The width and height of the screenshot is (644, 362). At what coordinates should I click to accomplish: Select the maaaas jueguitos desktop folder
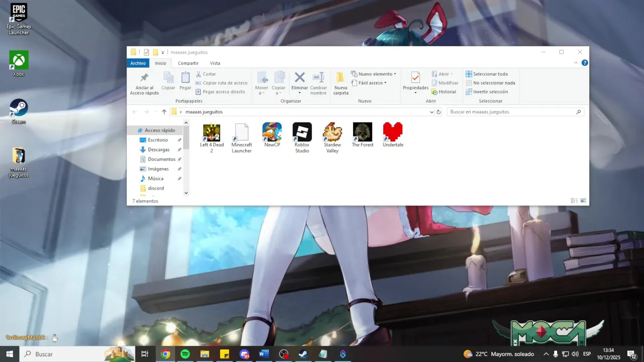click(x=19, y=162)
